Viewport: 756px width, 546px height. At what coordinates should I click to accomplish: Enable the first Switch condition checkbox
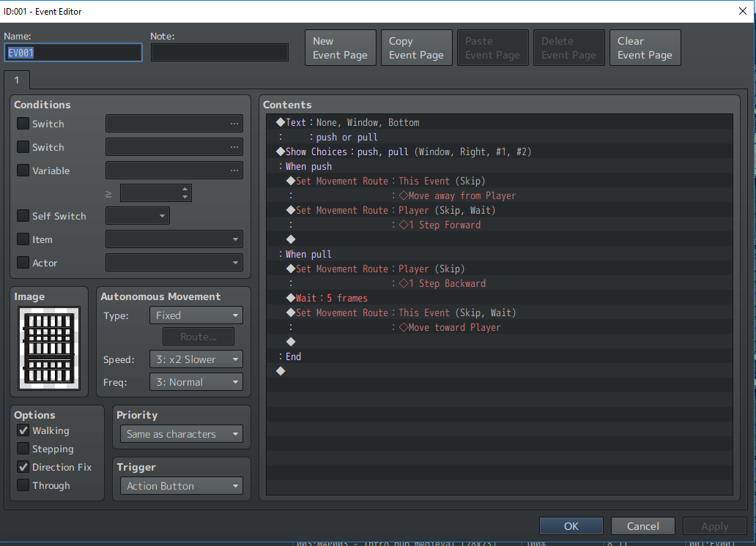click(x=23, y=124)
